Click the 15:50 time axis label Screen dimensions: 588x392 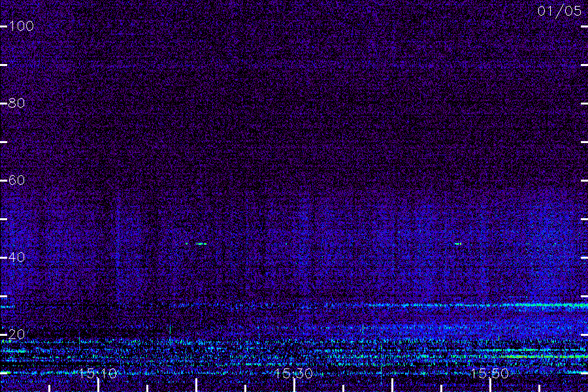point(490,373)
